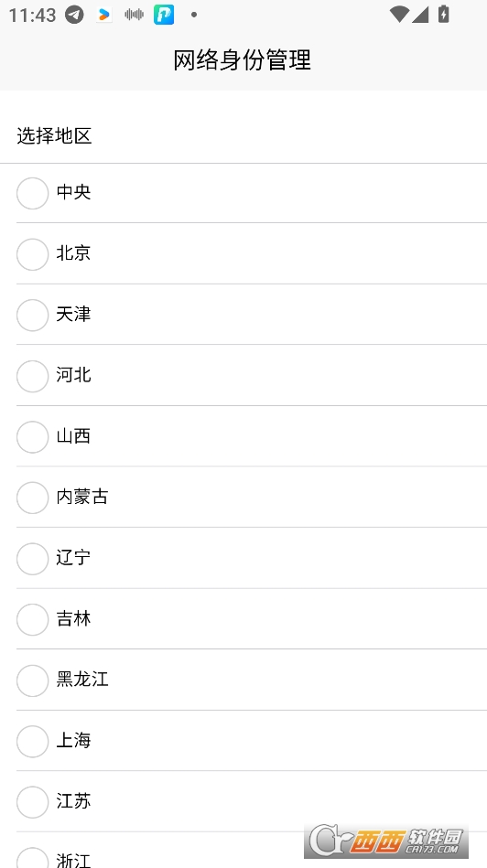The image size is (487, 868).
Task: Select the 辽宁 radio option
Action: coord(32,559)
